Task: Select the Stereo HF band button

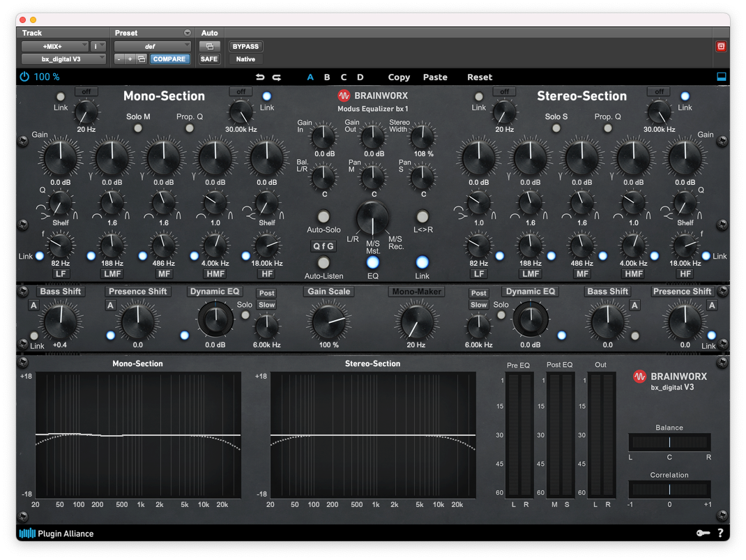Action: (685, 273)
